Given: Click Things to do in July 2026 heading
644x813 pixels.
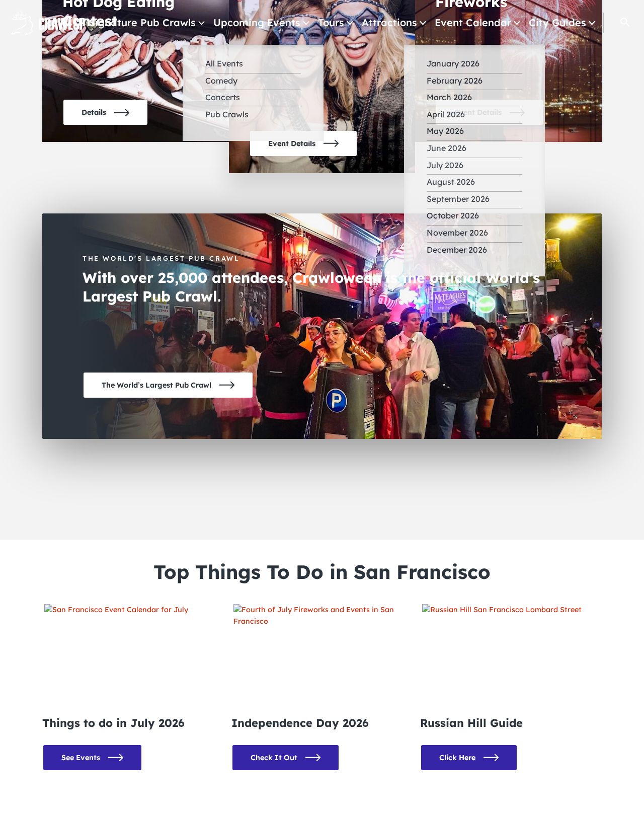Looking at the screenshot, I should (114, 723).
